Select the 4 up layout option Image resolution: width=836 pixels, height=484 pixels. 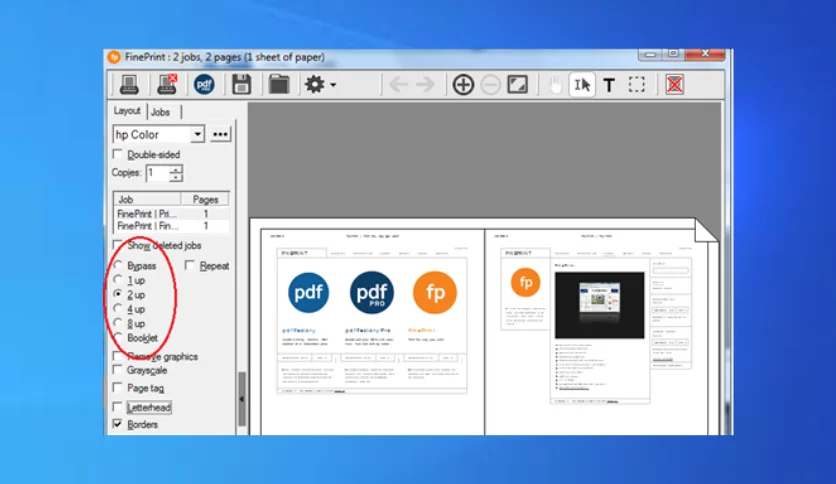pyautogui.click(x=118, y=308)
